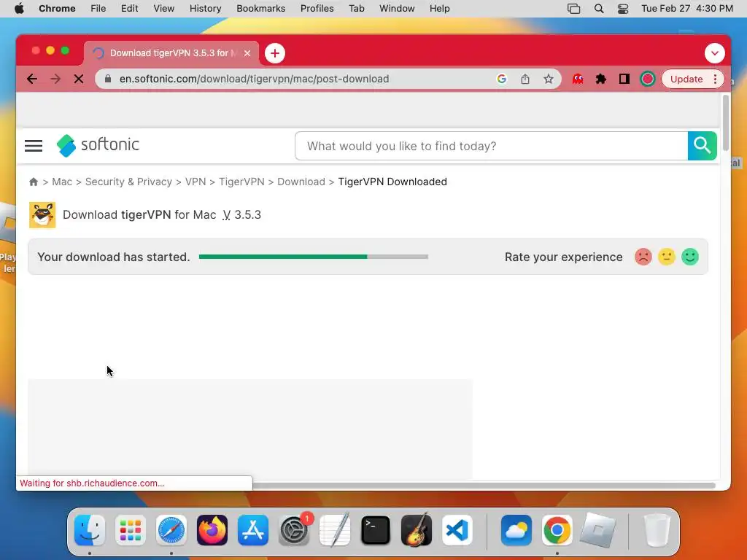Image resolution: width=747 pixels, height=560 pixels.
Task: Expand the tab search dropdown arrow
Action: tap(715, 53)
